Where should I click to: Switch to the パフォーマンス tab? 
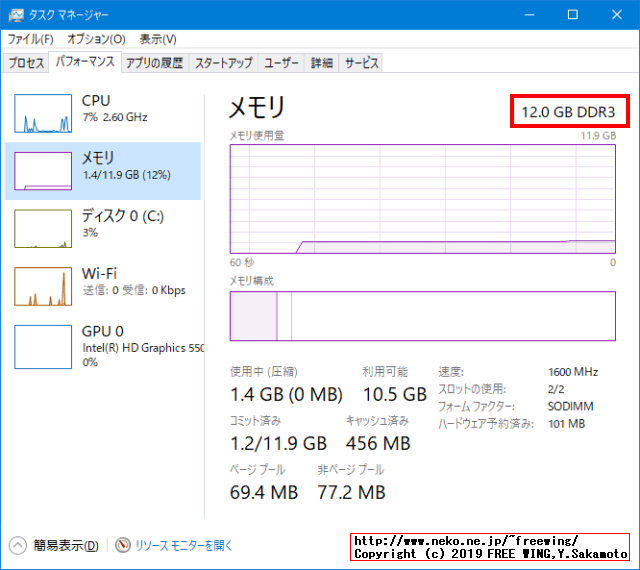85,62
